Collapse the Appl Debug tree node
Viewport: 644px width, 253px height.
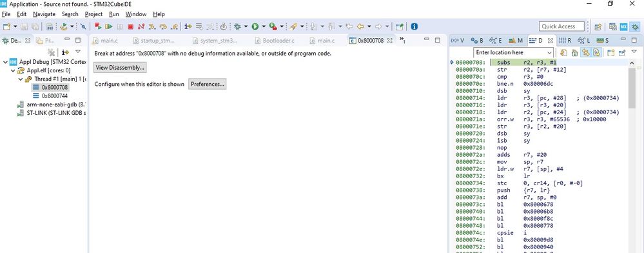pyautogui.click(x=5, y=62)
